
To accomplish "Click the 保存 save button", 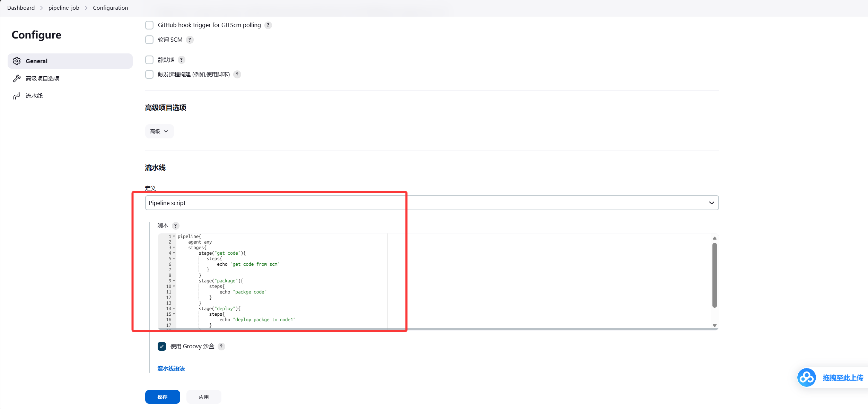I will tap(163, 397).
